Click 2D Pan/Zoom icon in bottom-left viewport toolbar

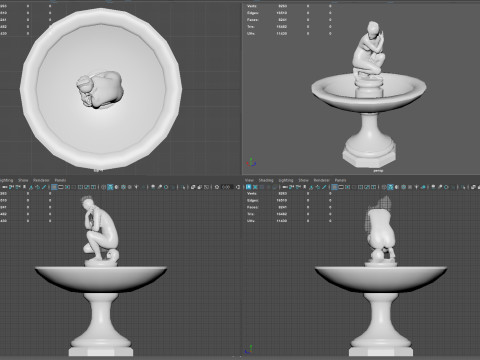[38, 187]
